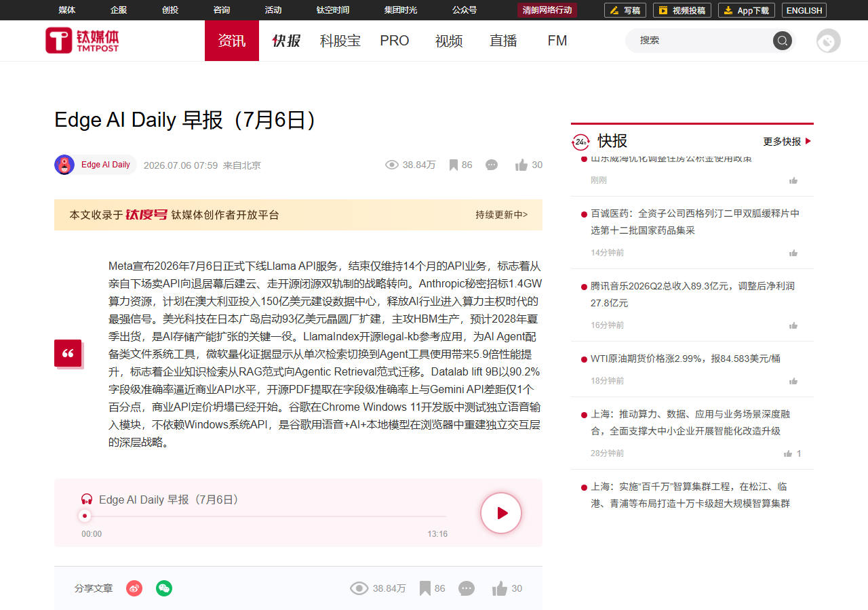Select the PRO tab
The image size is (868, 610).
coord(395,41)
